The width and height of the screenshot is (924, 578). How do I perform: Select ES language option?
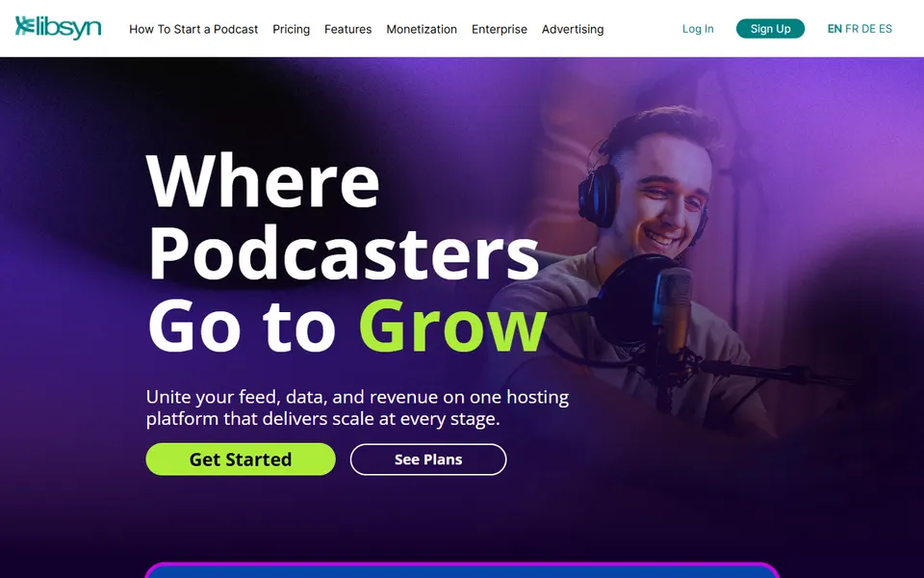885,28
